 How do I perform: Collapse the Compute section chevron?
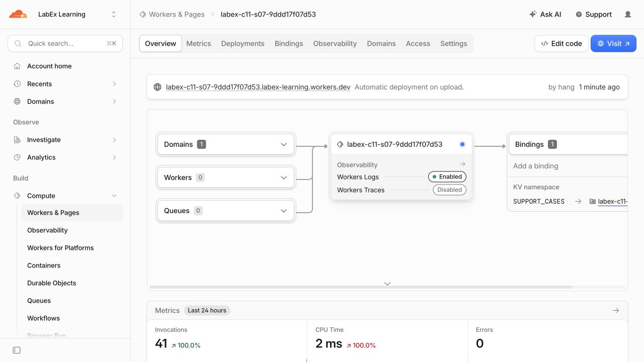(114, 196)
